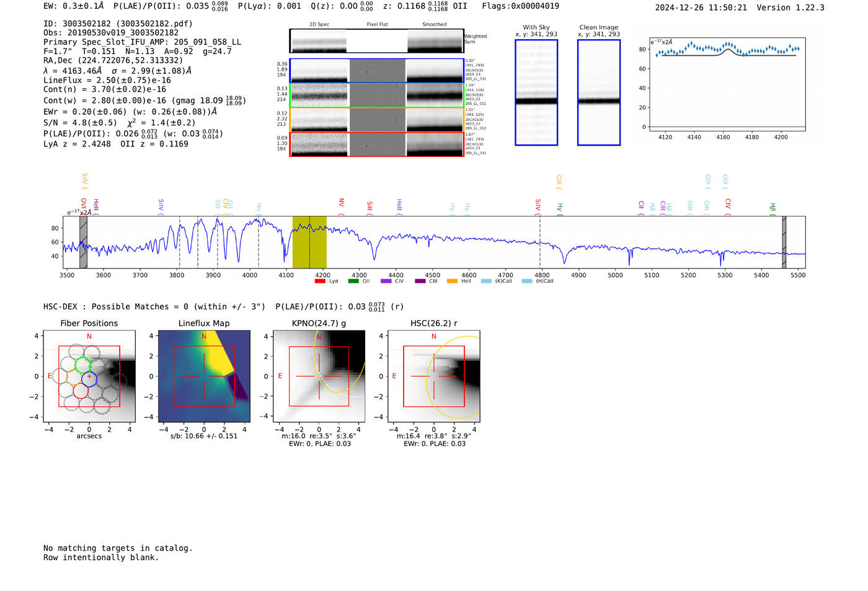
Task: Click the orange CIII label above spectrum
Action: pos(559,182)
